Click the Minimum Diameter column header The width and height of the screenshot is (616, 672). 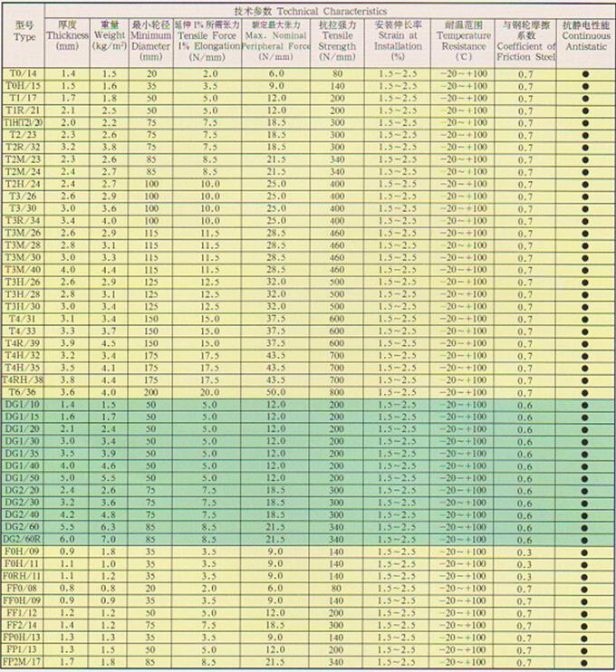(150, 36)
